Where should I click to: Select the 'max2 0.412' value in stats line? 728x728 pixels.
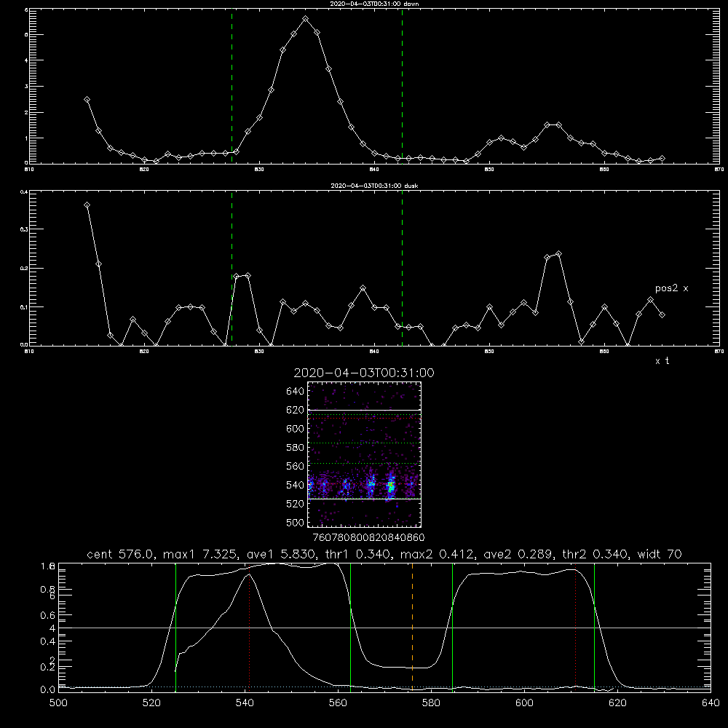pyautogui.click(x=437, y=554)
